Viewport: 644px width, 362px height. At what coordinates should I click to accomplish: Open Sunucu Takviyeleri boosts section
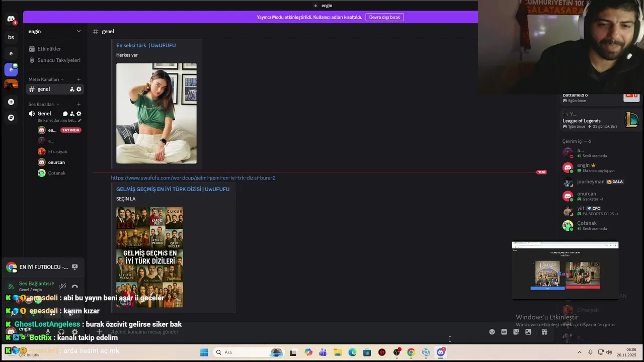(54, 60)
